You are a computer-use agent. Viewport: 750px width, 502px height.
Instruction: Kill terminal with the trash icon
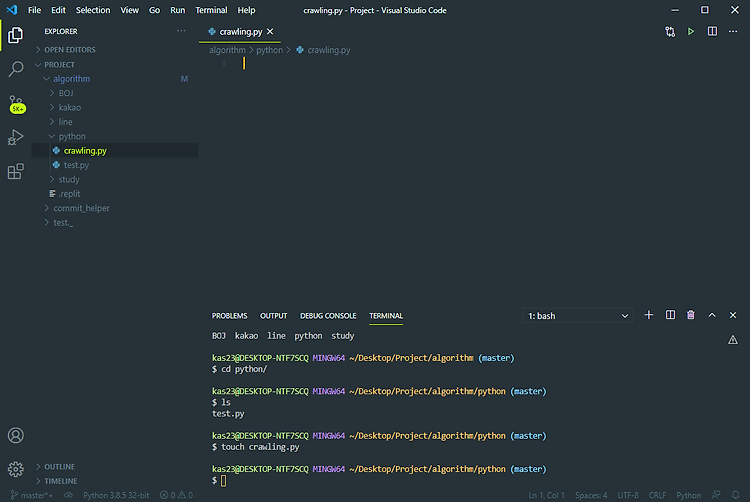tap(691, 315)
